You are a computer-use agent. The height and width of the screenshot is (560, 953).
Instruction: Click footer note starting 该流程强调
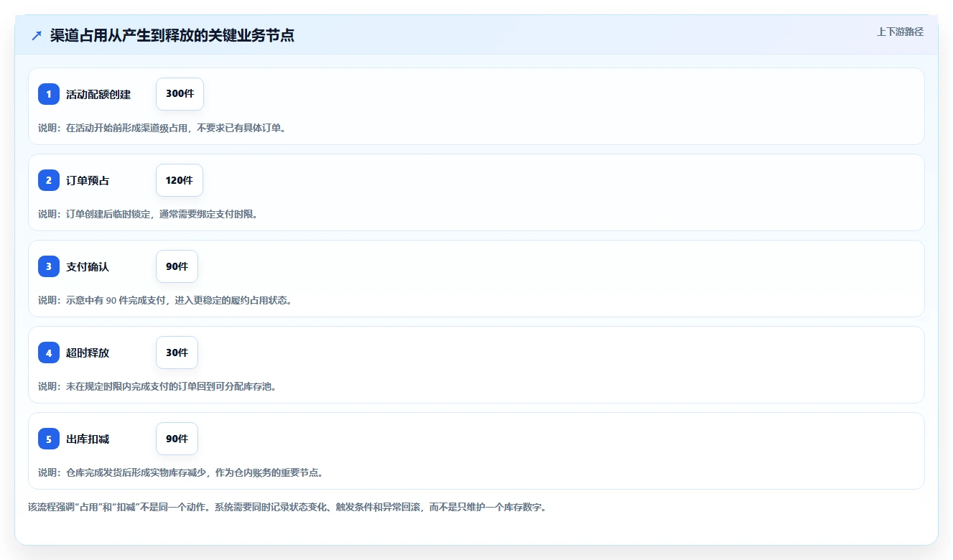pos(289,507)
